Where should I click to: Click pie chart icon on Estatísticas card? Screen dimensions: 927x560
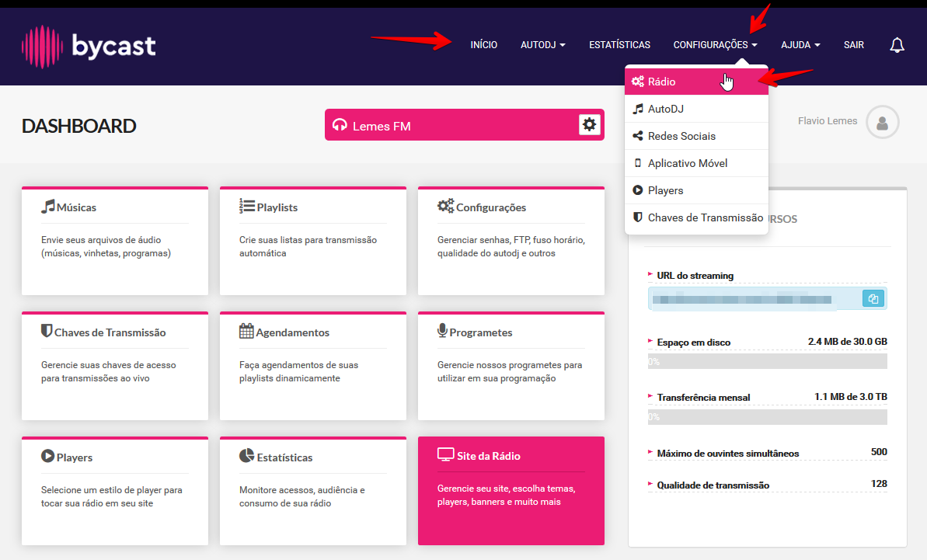(x=246, y=456)
